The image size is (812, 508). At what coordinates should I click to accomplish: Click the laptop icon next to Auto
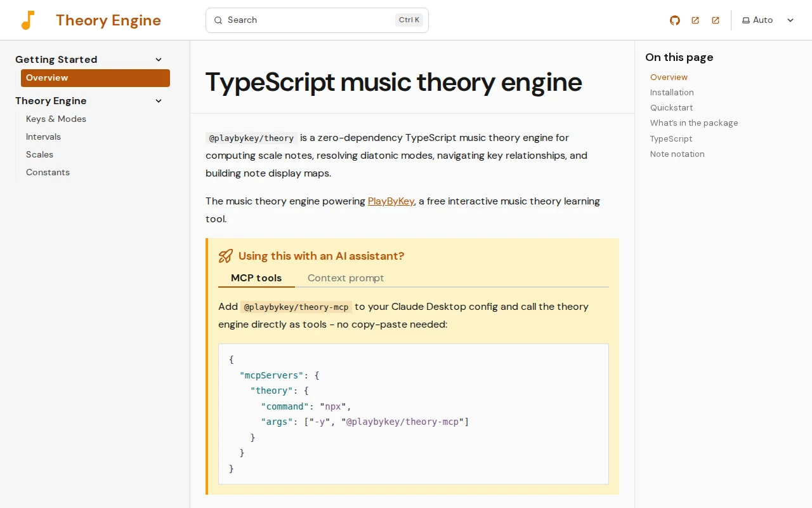[746, 20]
